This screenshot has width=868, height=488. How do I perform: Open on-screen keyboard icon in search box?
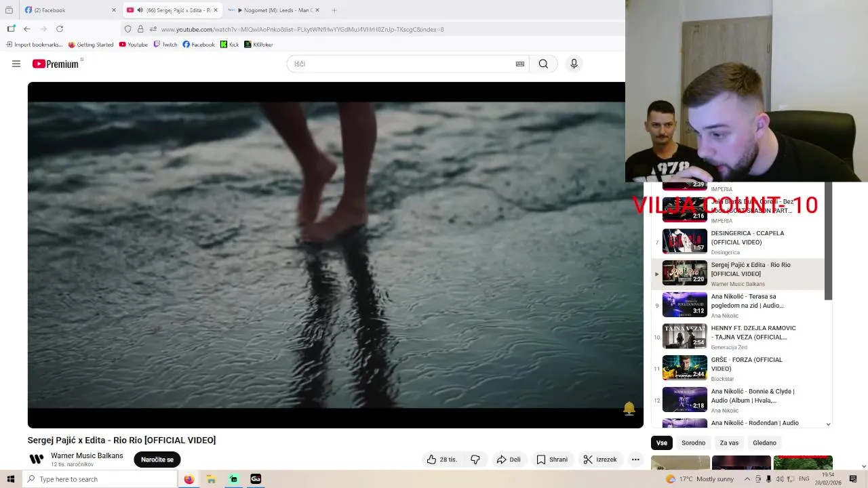click(520, 64)
